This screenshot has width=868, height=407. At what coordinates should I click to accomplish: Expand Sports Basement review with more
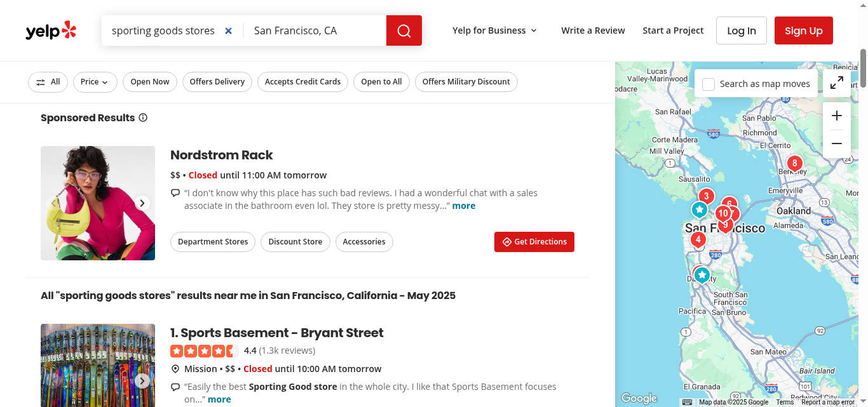[219, 399]
